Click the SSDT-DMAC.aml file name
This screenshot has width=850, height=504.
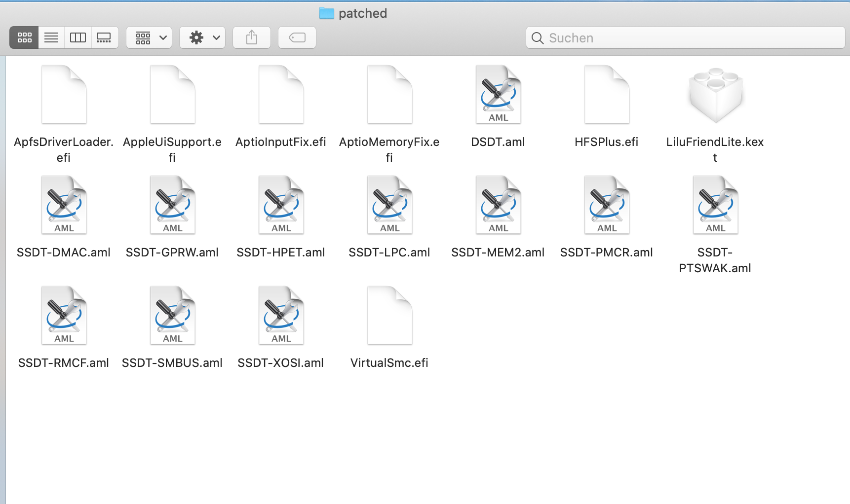[x=64, y=252]
